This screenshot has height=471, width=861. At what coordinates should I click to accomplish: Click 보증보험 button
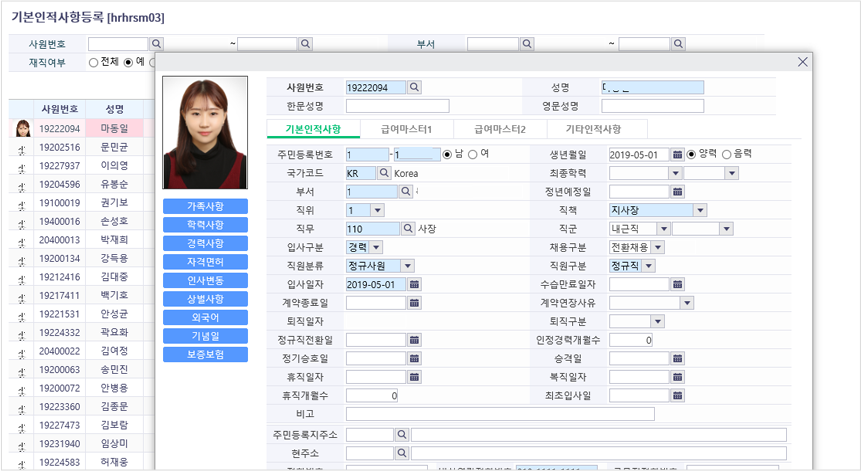point(205,355)
